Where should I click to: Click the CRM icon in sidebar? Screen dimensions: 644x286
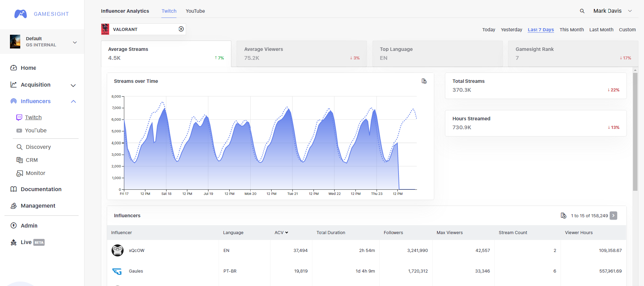click(20, 160)
